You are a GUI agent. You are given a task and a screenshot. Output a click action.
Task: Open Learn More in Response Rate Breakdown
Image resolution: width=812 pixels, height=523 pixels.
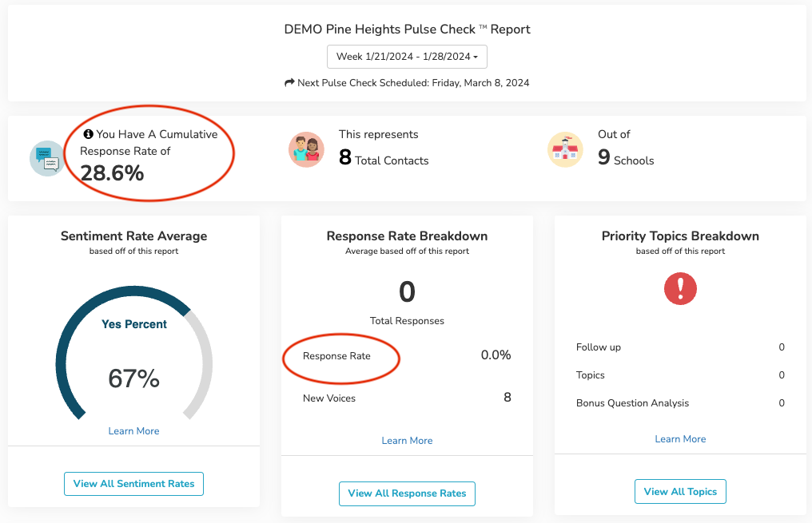pos(407,440)
